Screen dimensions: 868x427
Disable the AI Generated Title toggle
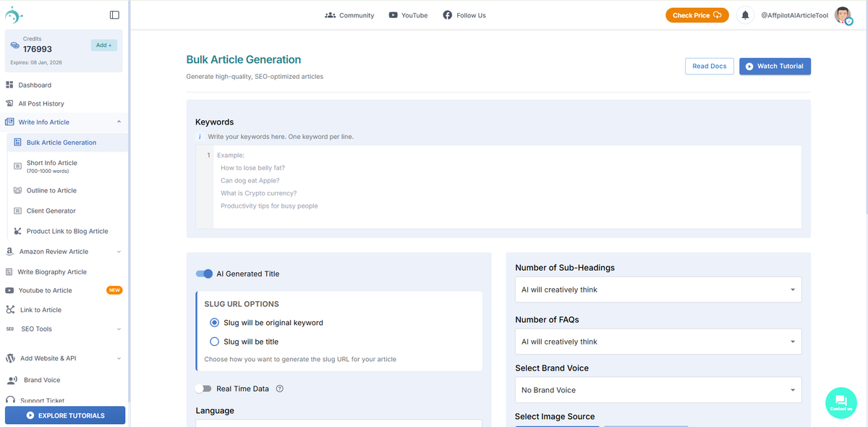tap(205, 274)
